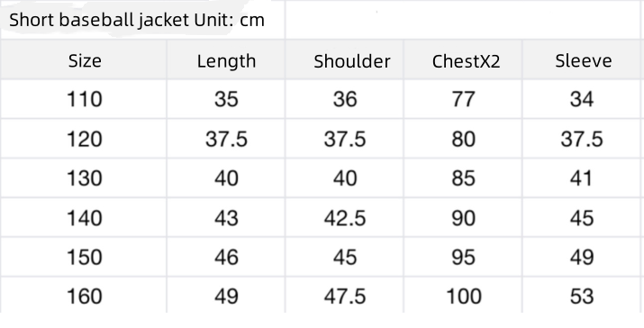644x328 pixels.
Task: Select the Length column header
Action: pyautogui.click(x=226, y=59)
